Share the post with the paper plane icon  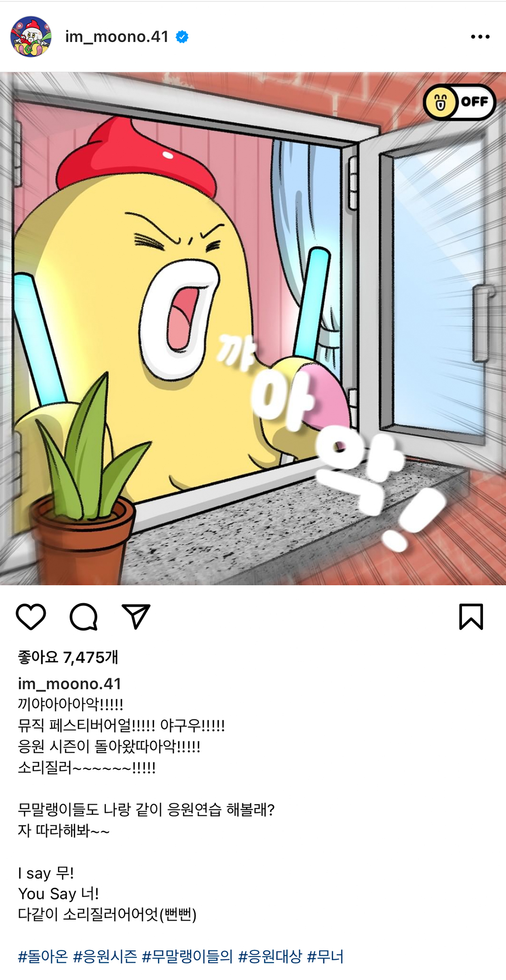point(136,616)
